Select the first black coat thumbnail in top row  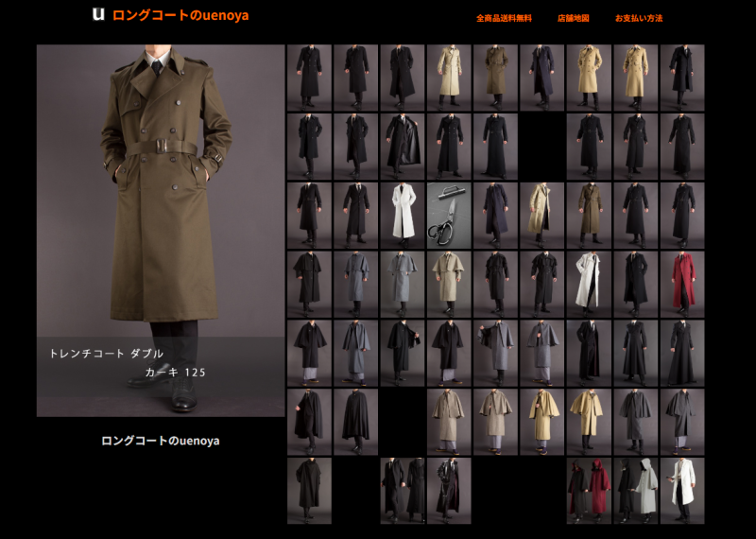coord(309,78)
